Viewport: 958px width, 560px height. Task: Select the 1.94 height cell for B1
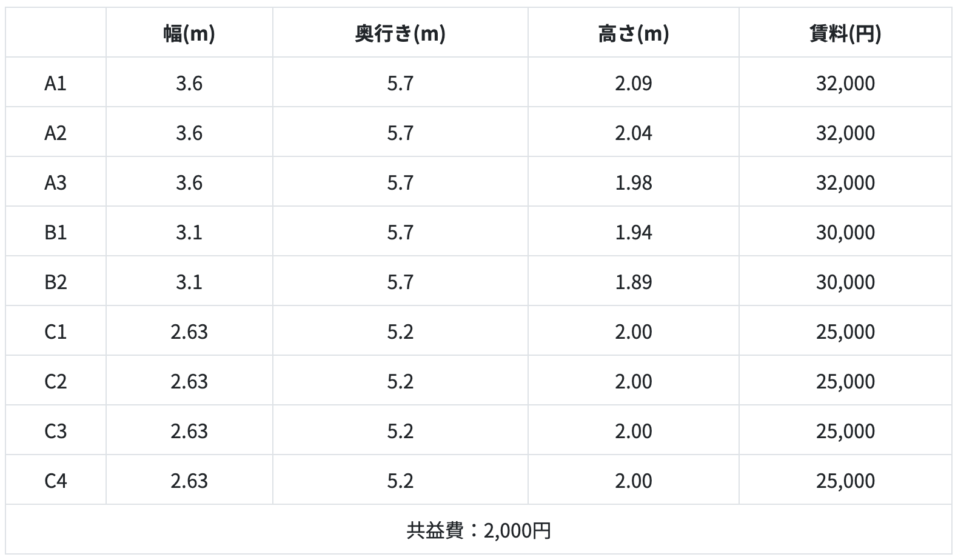(633, 232)
